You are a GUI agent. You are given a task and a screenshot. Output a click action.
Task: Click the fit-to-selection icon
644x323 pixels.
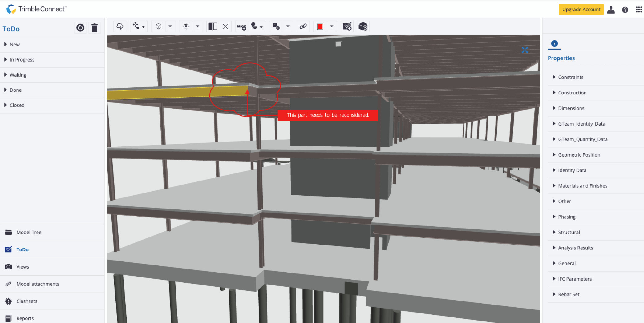click(x=186, y=26)
